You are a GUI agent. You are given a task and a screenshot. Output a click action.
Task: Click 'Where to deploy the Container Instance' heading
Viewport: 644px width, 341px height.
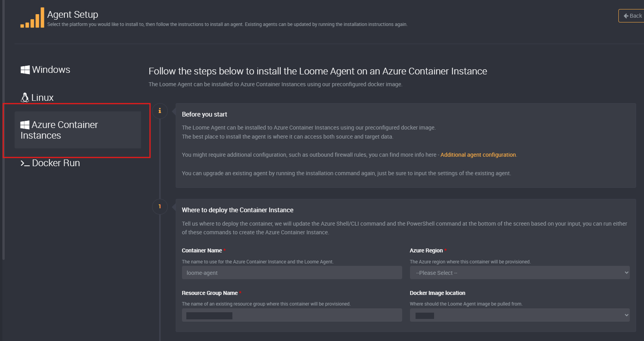(238, 210)
